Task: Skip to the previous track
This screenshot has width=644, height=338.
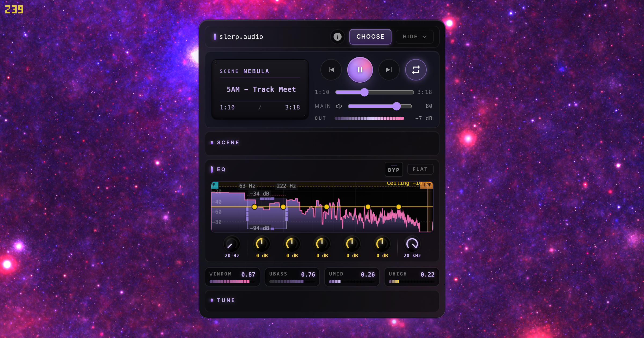Action: point(331,70)
